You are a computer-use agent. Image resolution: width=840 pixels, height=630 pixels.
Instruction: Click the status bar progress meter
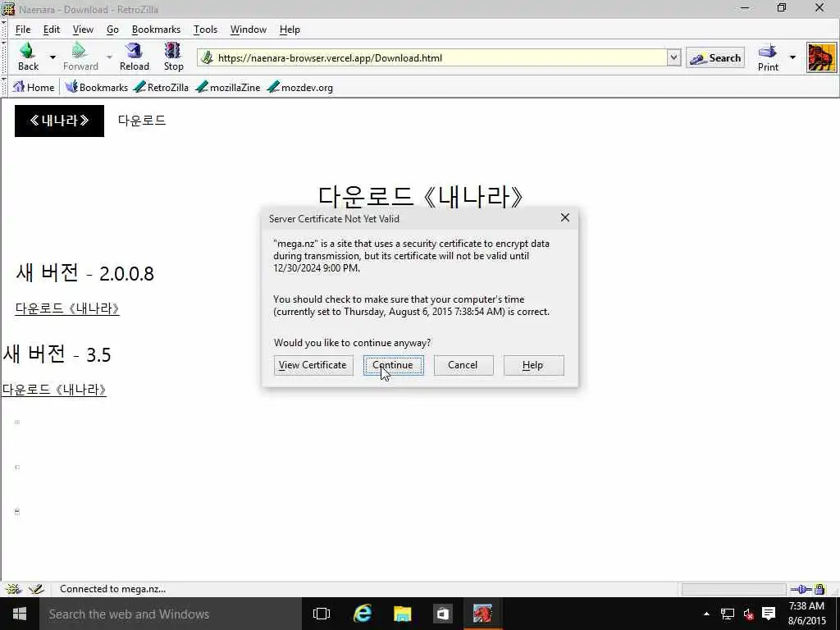[733, 590]
